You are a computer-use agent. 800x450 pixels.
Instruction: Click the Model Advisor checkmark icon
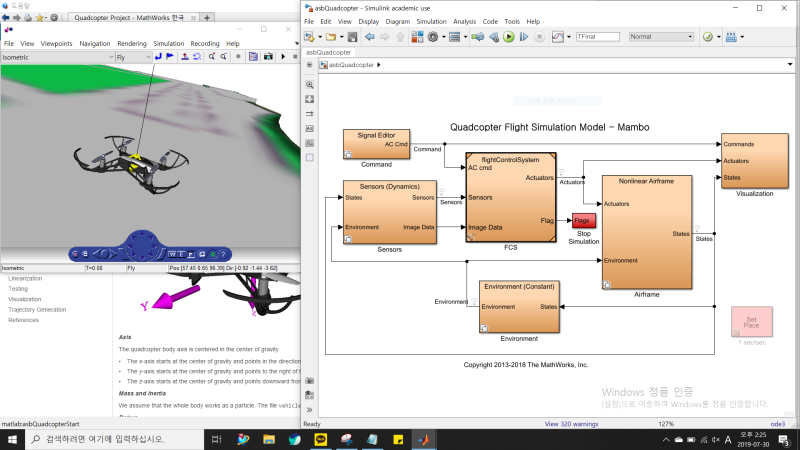click(x=708, y=37)
